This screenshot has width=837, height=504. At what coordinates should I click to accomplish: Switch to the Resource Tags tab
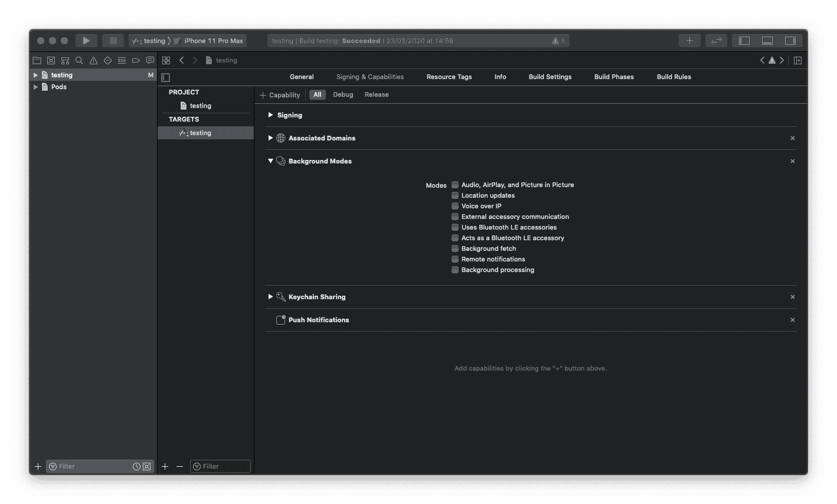(x=449, y=77)
